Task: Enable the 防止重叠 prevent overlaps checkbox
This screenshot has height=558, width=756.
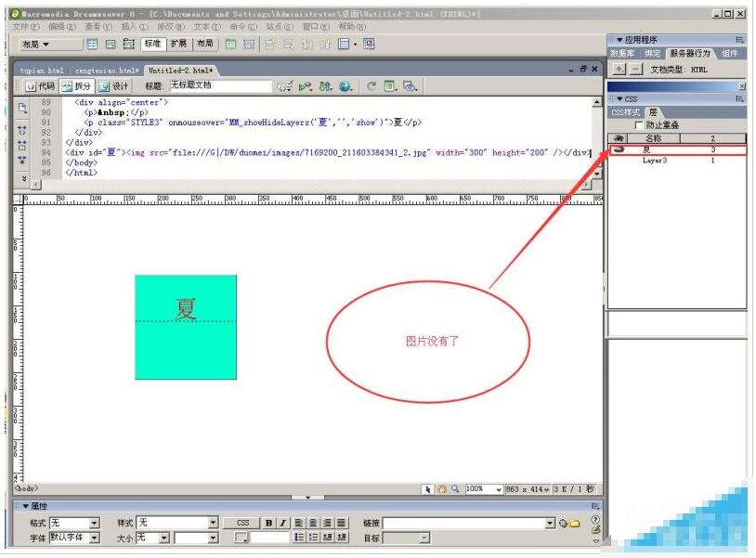Action: [x=637, y=124]
